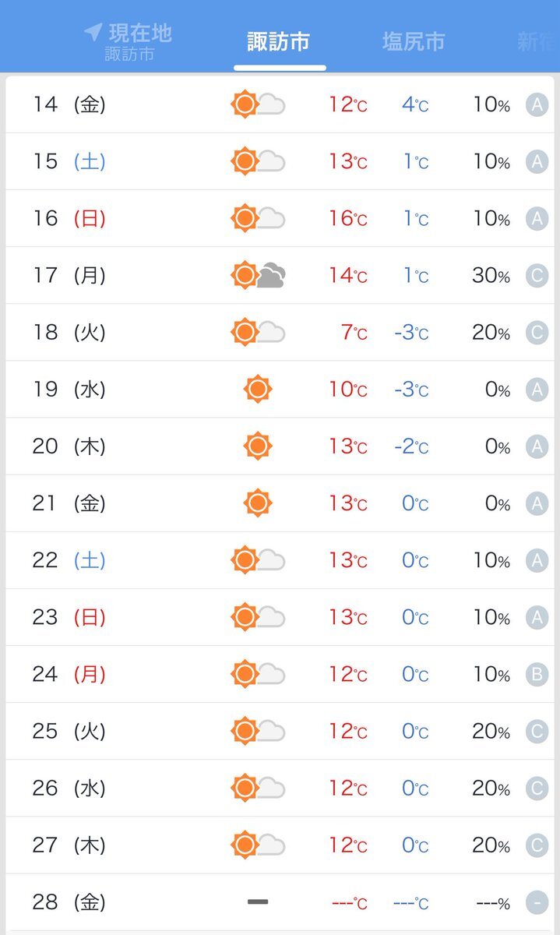Click the 30% rain chance on day 17
560x935 pixels.
[491, 276]
